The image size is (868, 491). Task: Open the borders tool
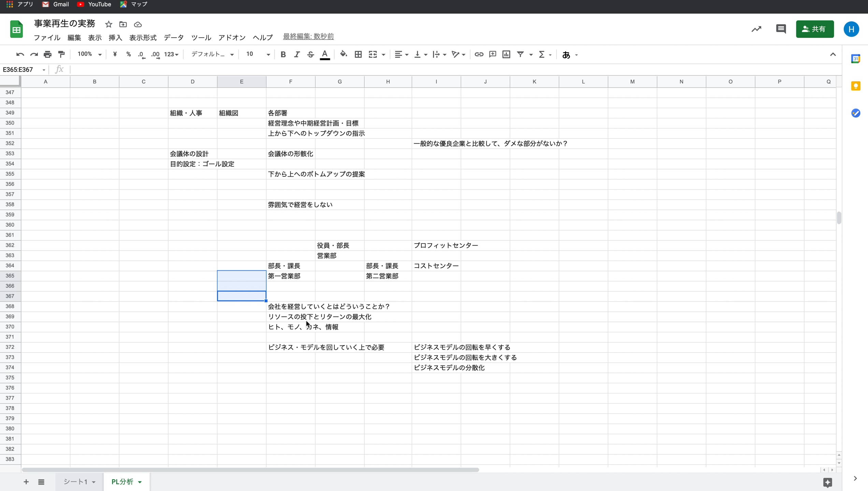click(358, 54)
